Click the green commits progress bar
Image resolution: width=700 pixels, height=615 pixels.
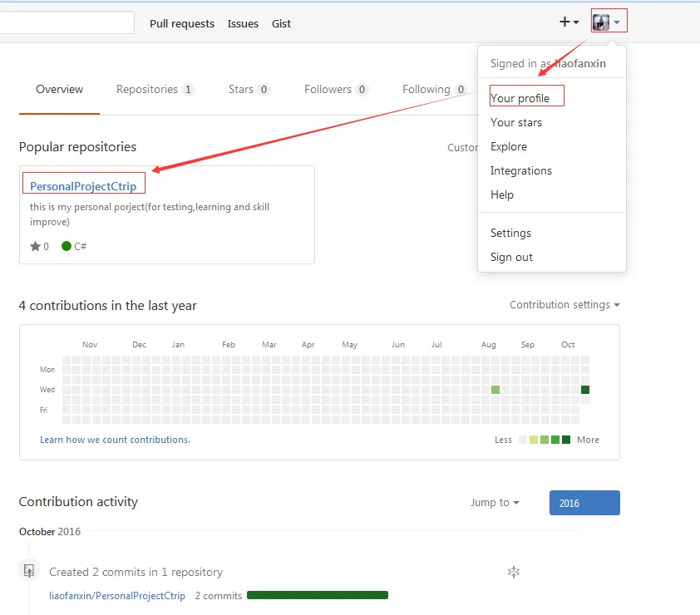318,595
